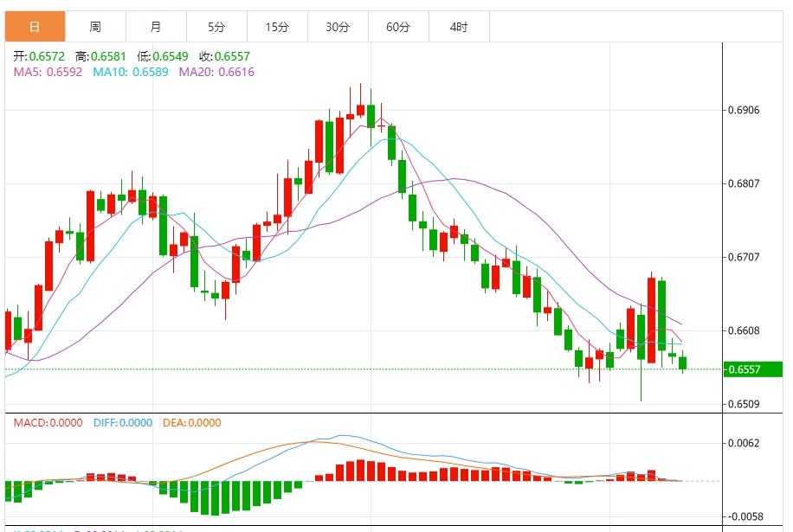Click the MACD:0.0000 label
Image resolution: width=793 pixels, height=532 pixels.
click(x=48, y=423)
